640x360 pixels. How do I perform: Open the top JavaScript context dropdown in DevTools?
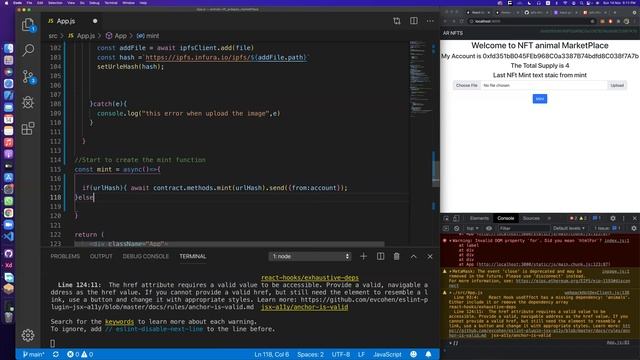click(x=472, y=228)
